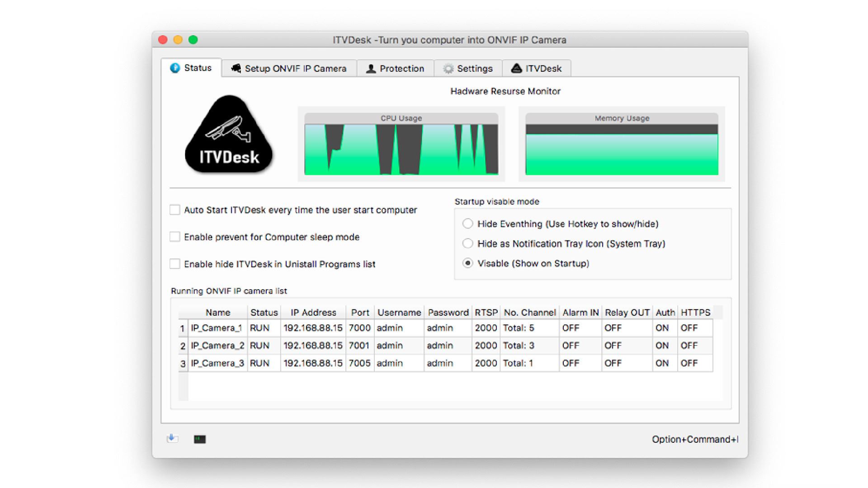Image resolution: width=868 pixels, height=488 pixels.
Task: Click row number 3 header
Action: 183,364
